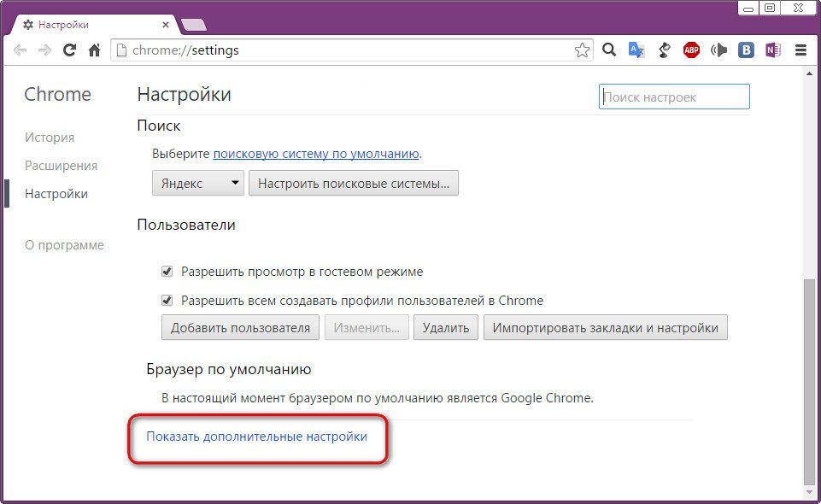This screenshot has height=504, width=821.
Task: Click the speaker sound extension icon
Action: 718,50
